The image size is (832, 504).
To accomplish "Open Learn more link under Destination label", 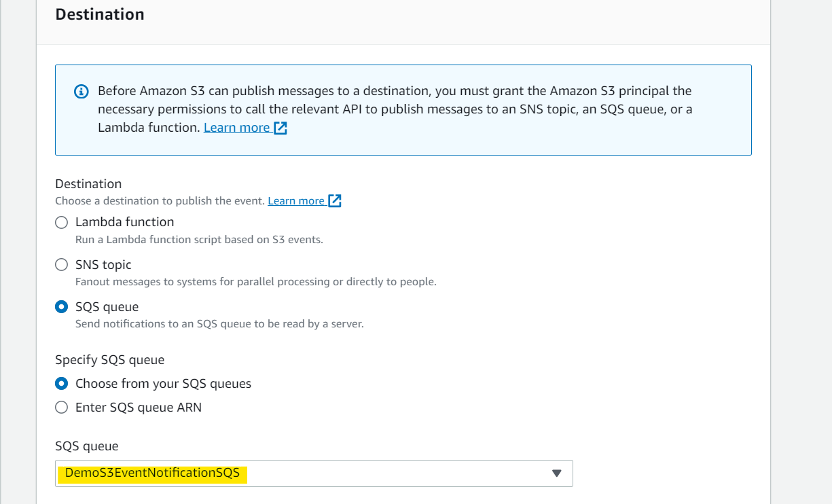I will pos(296,201).
